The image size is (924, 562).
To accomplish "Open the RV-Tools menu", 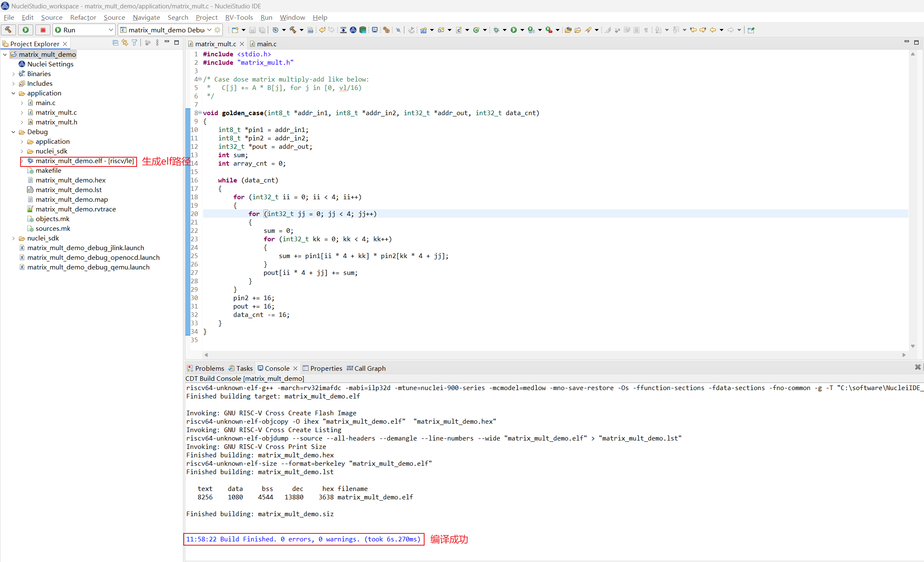I will coord(239,17).
